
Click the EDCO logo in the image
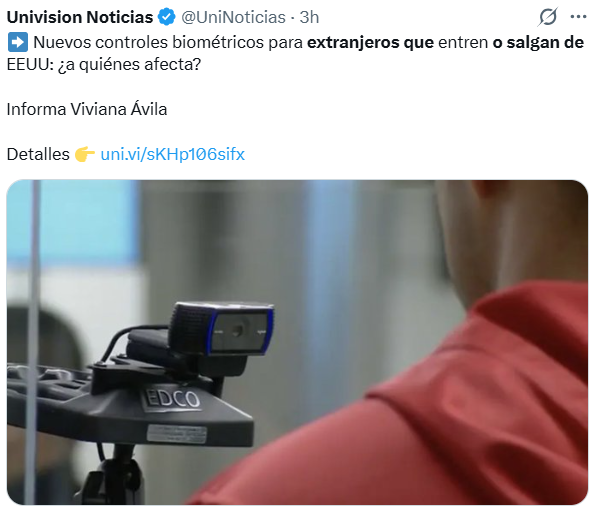171,400
